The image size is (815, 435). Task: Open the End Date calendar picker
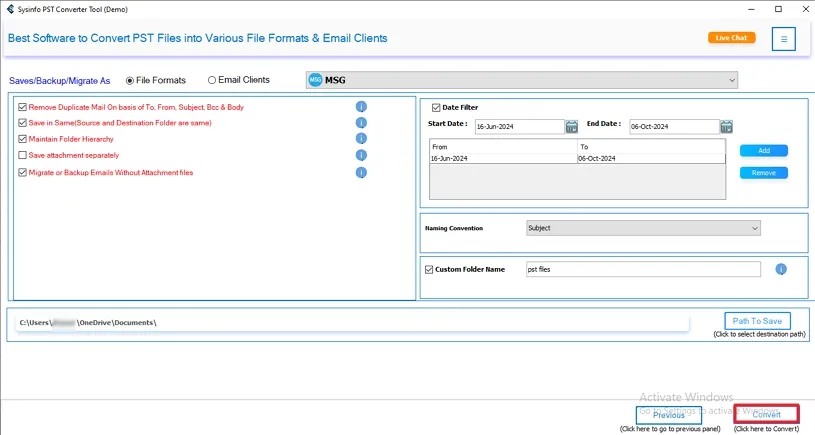point(726,127)
